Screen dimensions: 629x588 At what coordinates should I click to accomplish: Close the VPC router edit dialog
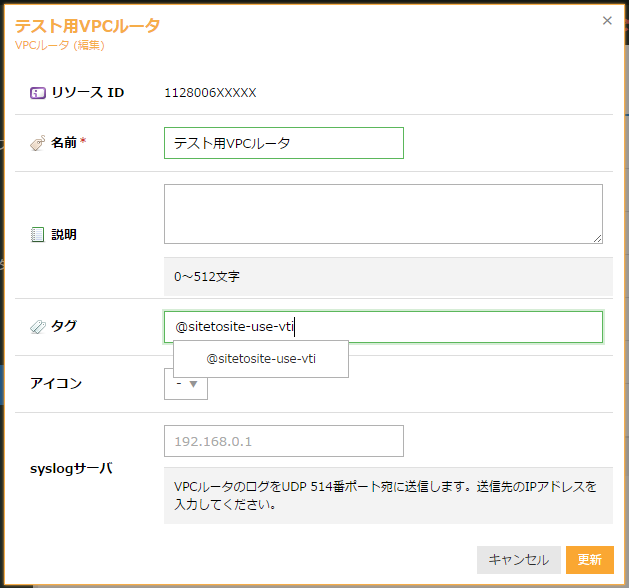tap(606, 20)
